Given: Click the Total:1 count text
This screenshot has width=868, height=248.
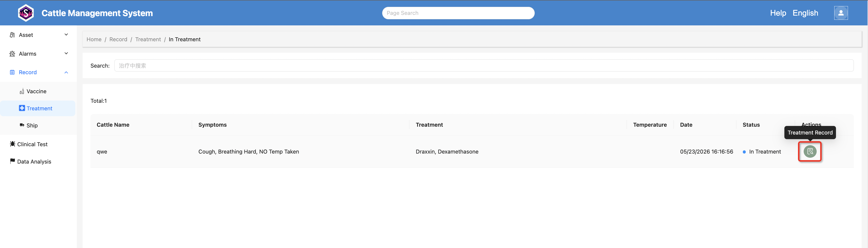Looking at the screenshot, I should click(x=99, y=101).
